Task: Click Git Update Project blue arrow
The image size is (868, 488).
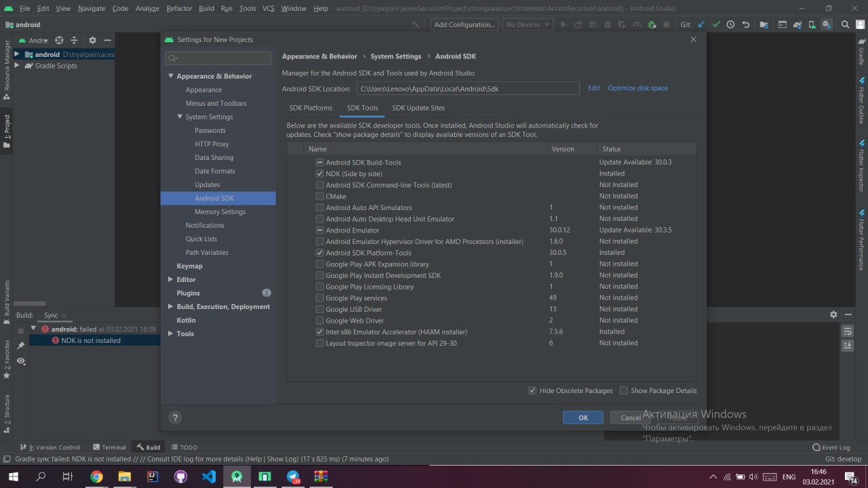Action: coord(701,24)
